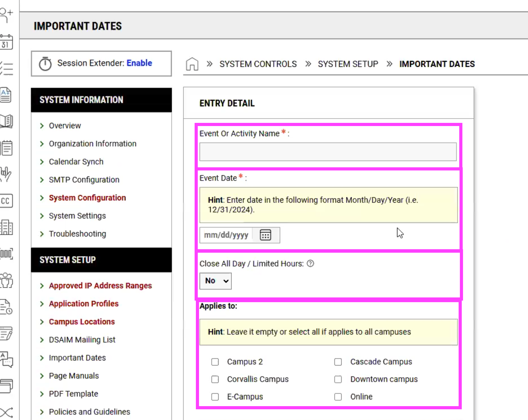Click the document with clock icon
This screenshot has width=528, height=420.
click(6, 307)
